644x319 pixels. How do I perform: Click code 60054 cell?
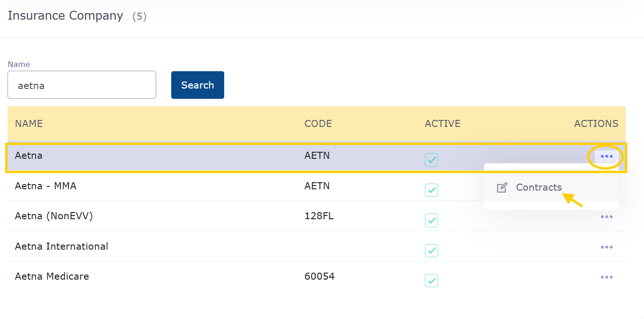[x=319, y=276]
